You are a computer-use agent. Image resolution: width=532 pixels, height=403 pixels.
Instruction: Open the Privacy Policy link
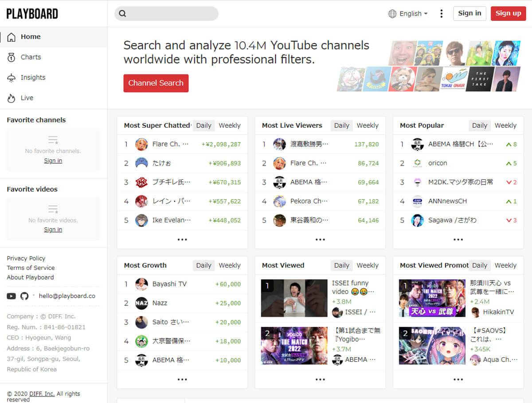coord(26,258)
